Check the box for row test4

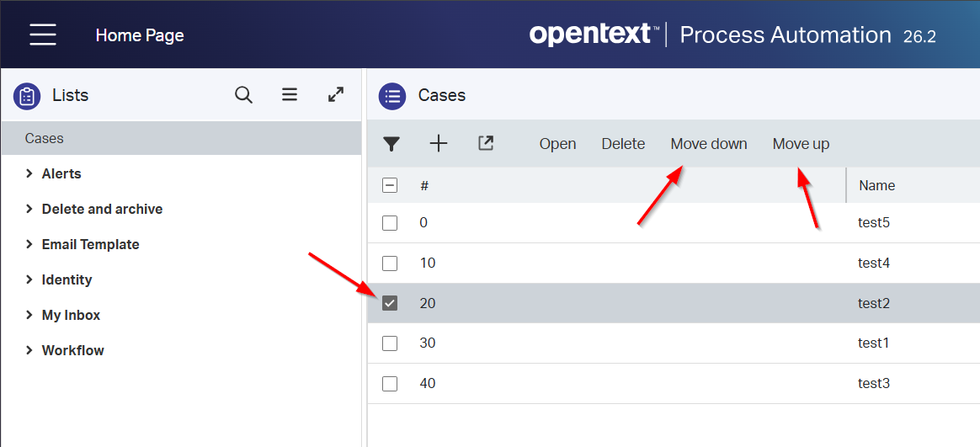coord(389,263)
